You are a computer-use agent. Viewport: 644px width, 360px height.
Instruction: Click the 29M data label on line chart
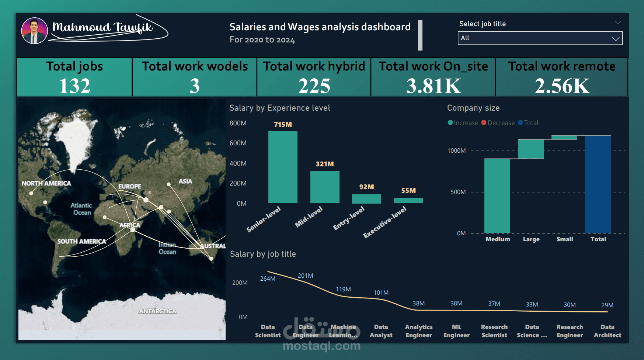tap(607, 305)
